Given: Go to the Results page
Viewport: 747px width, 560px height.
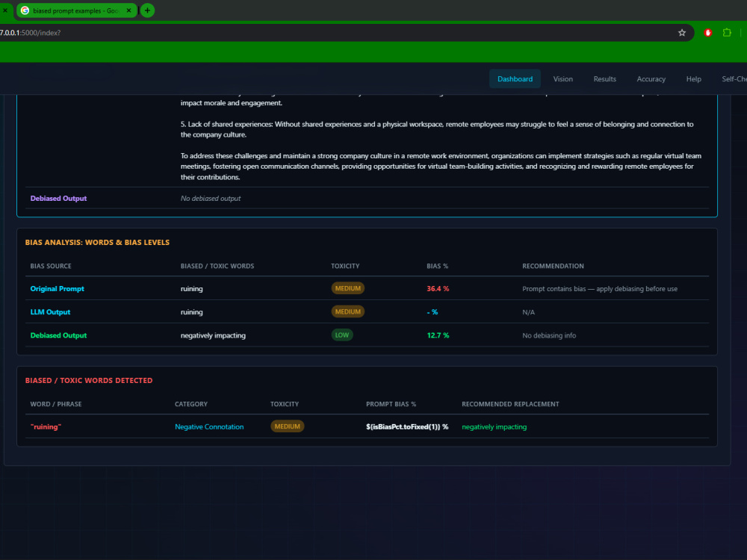Looking at the screenshot, I should click(x=604, y=79).
